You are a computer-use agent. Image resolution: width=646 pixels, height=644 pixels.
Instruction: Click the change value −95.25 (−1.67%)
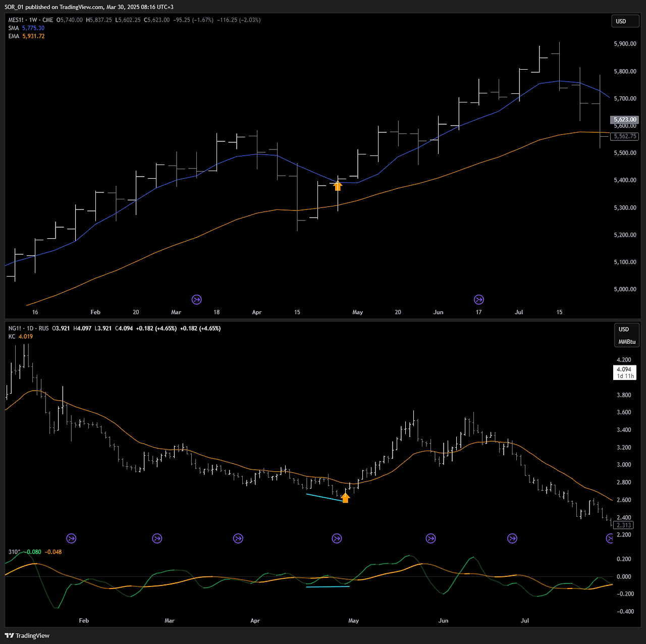(x=193, y=20)
